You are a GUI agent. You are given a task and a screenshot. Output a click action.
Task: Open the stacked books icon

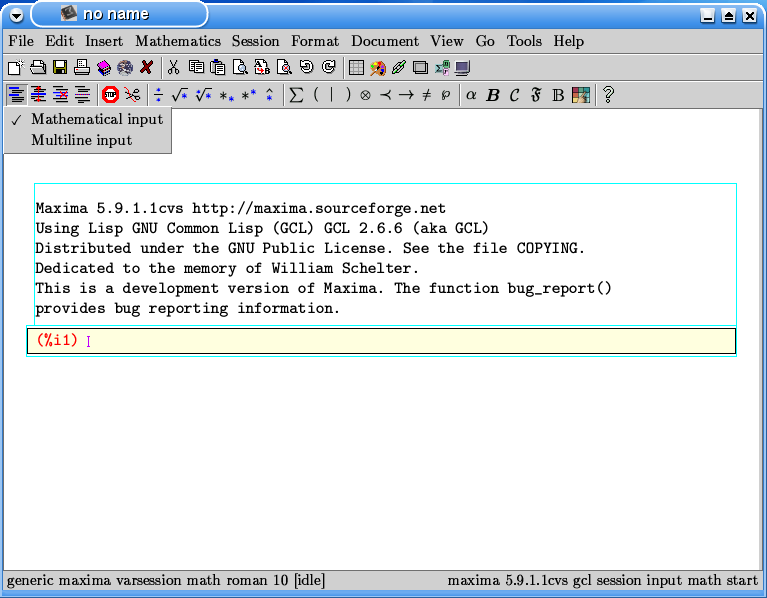104,67
